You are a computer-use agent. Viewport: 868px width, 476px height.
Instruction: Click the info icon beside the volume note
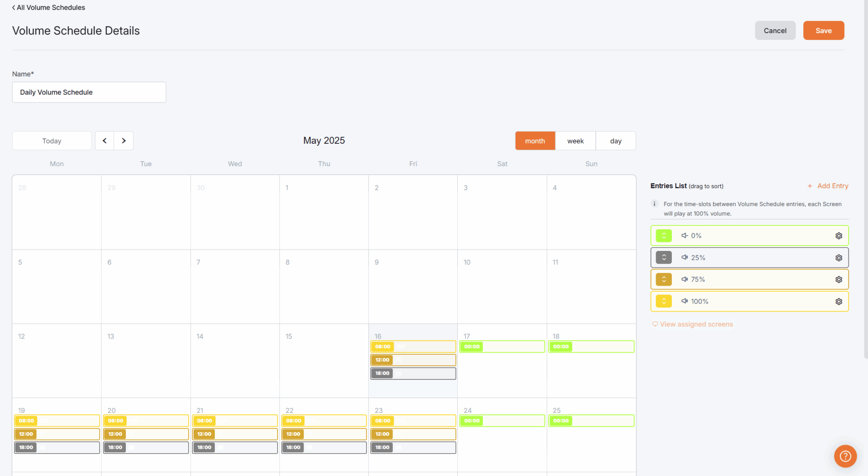click(x=654, y=204)
